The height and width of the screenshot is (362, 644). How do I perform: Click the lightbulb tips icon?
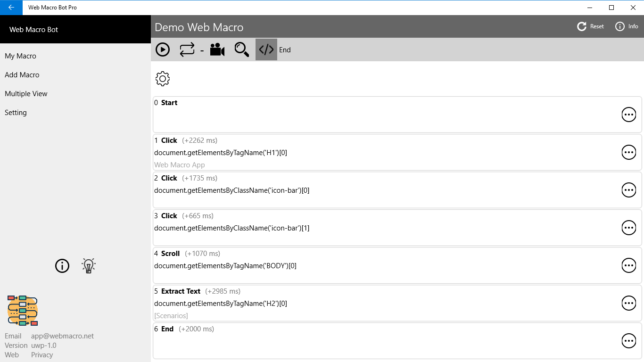click(88, 265)
